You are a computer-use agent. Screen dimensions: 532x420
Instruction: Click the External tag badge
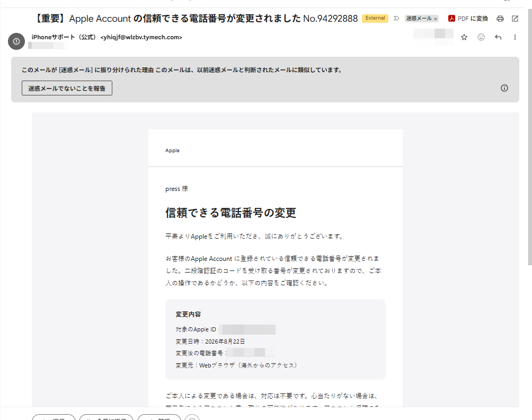[375, 19]
